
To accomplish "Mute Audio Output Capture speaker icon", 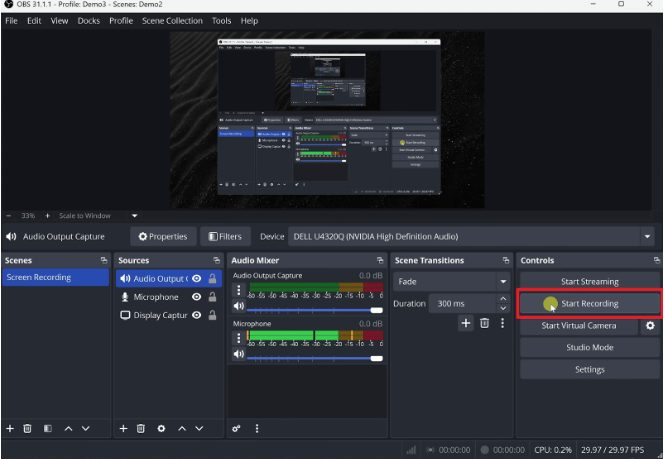I will (x=238, y=307).
